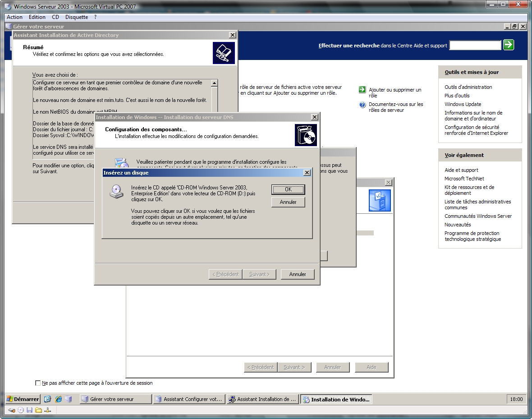Click the progress bar in the dialog behind the DNS wizard
Image resolution: width=532 pixels, height=419 pixels.
(x=365, y=233)
